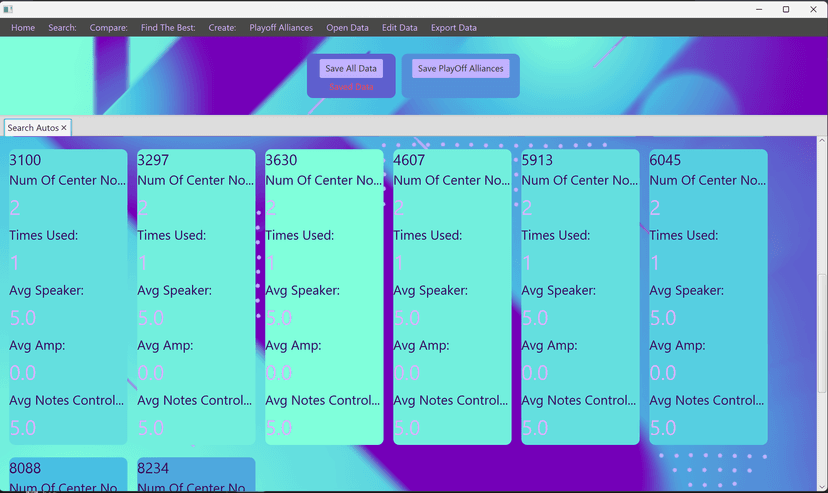Click the app icon in title bar
Image resolution: width=828 pixels, height=493 pixels.
pyautogui.click(x=8, y=9)
